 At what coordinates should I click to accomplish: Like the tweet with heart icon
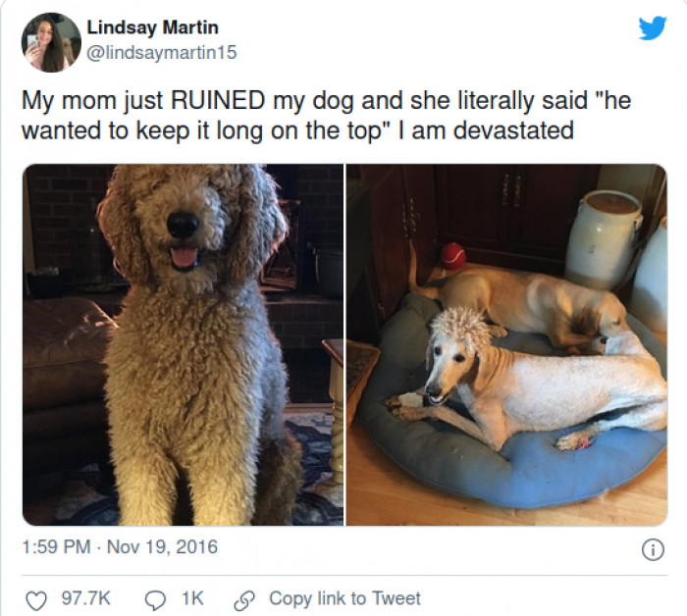36,600
